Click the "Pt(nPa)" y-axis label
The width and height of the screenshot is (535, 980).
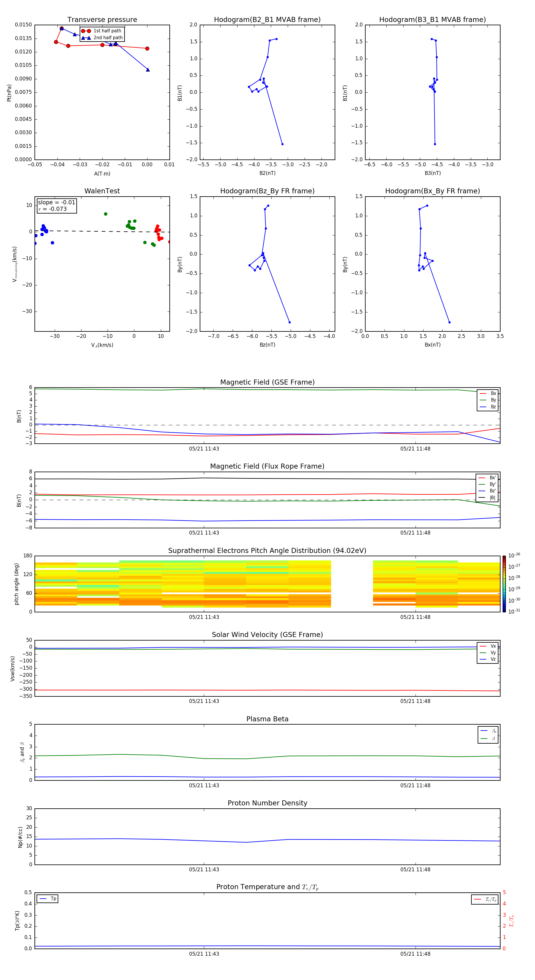pos(9,93)
